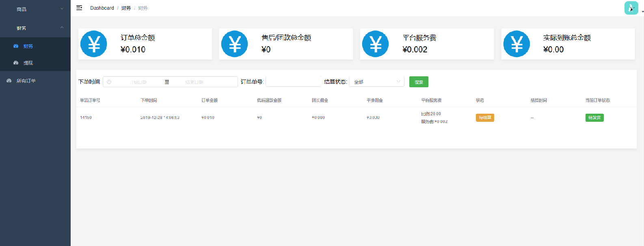Image resolution: width=644 pixels, height=246 pixels.
Task: Select the 提现 submenu item
Action: pyautogui.click(x=28, y=63)
